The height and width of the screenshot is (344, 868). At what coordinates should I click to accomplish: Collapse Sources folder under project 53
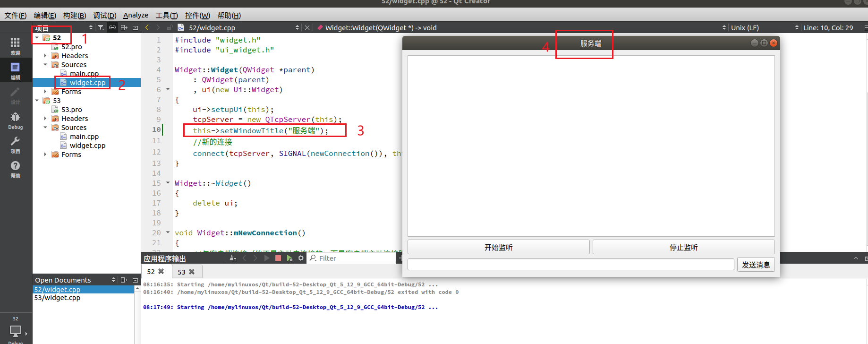pyautogui.click(x=45, y=127)
